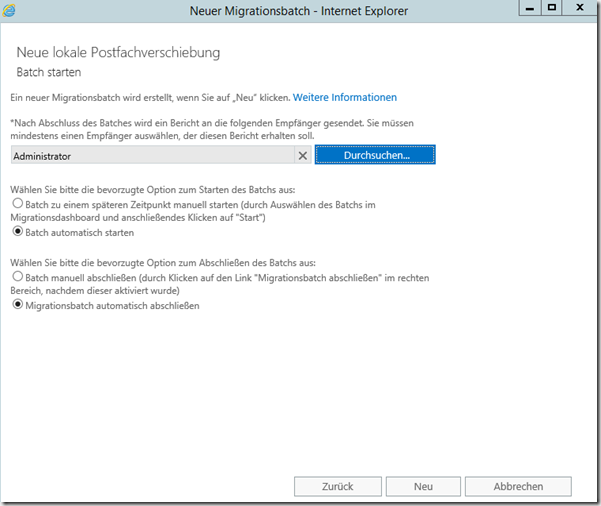This screenshot has width=601, height=506.
Task: Select manual batch start at later time
Action: pyautogui.click(x=17, y=203)
